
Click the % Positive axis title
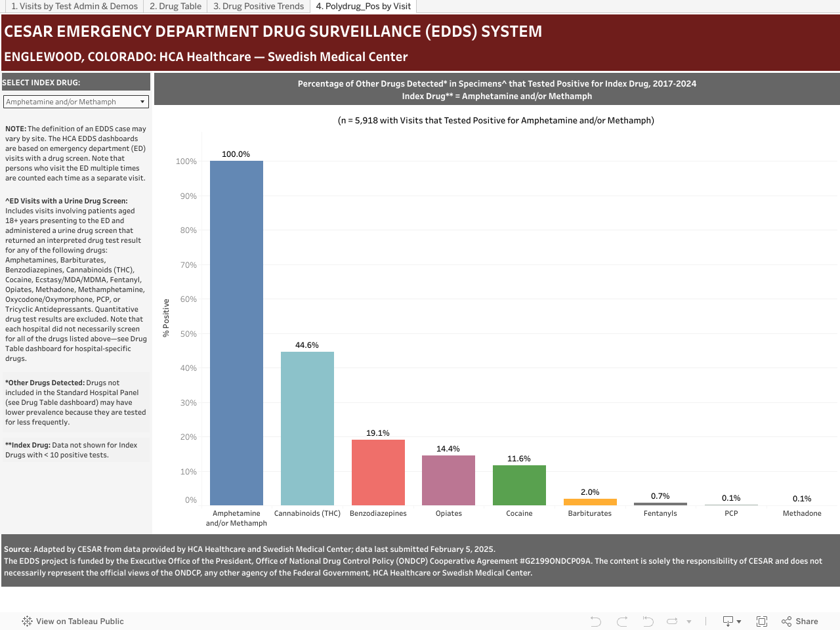166,318
